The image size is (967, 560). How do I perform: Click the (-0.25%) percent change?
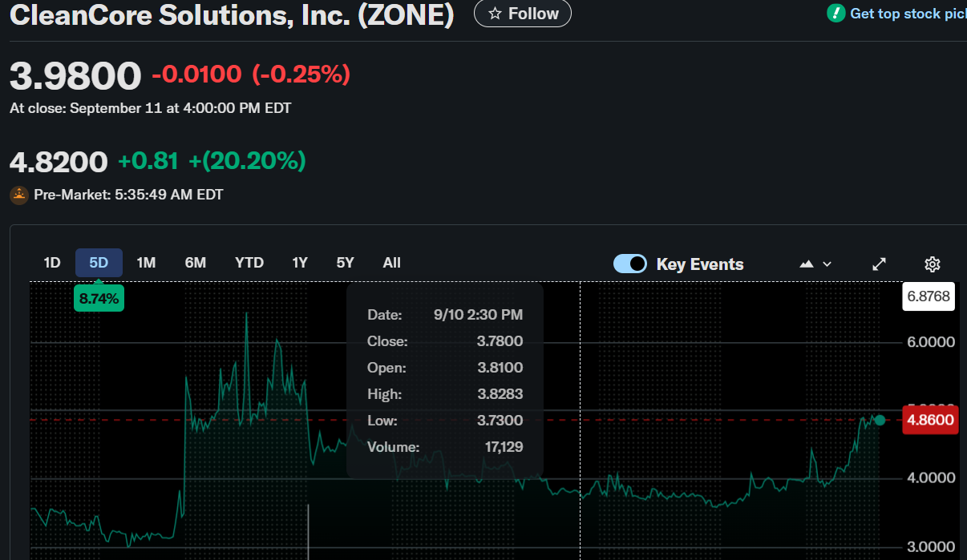[x=301, y=75]
